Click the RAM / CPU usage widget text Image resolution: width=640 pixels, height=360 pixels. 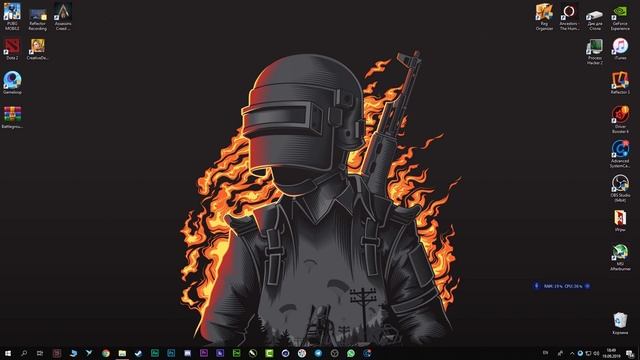click(562, 286)
